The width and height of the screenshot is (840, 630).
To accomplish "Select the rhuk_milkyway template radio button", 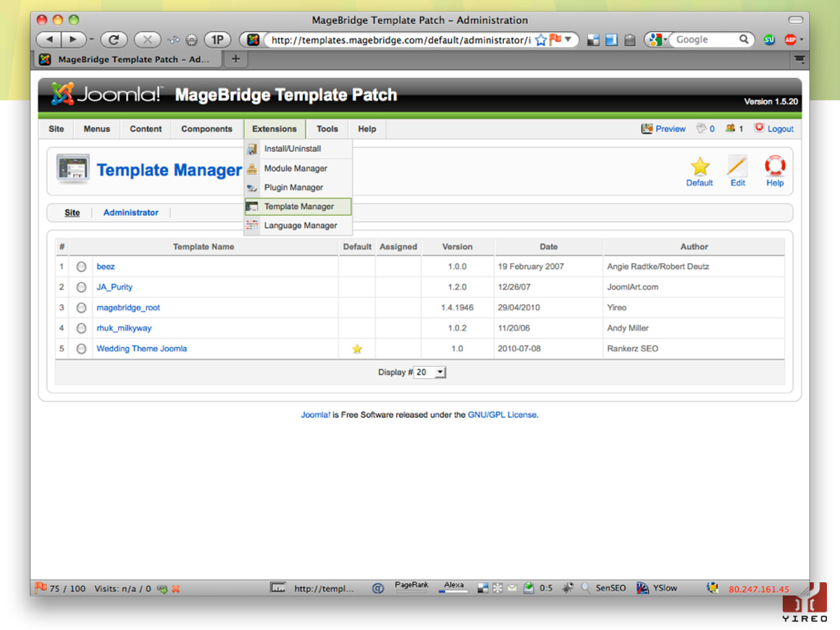I will point(81,328).
